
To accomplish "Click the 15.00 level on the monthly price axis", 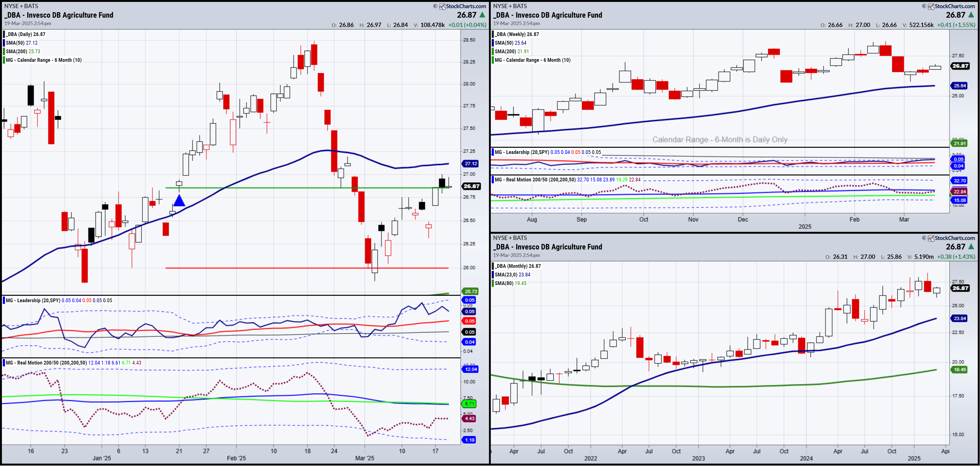I will tap(958, 434).
